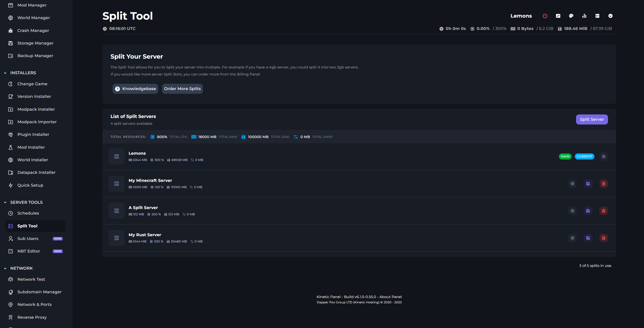Delete the My Minecraft Server split
Image resolution: width=644 pixels, height=328 pixels.
[603, 184]
